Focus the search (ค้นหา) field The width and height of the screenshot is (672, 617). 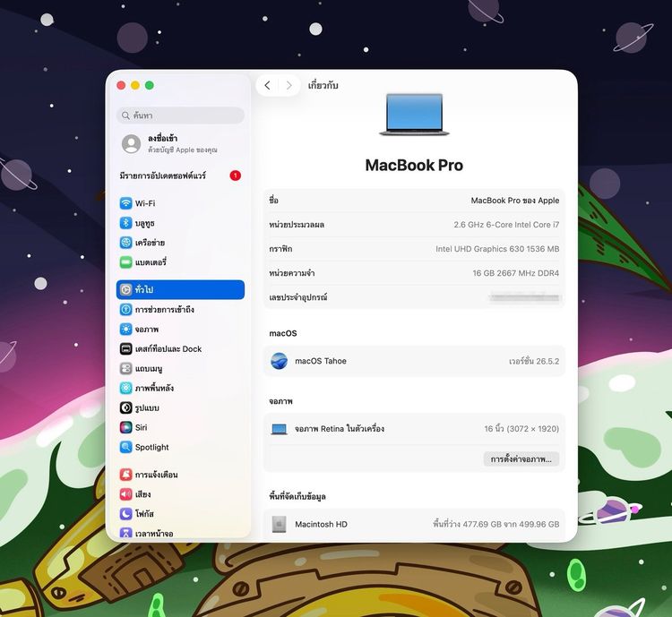pyautogui.click(x=180, y=116)
